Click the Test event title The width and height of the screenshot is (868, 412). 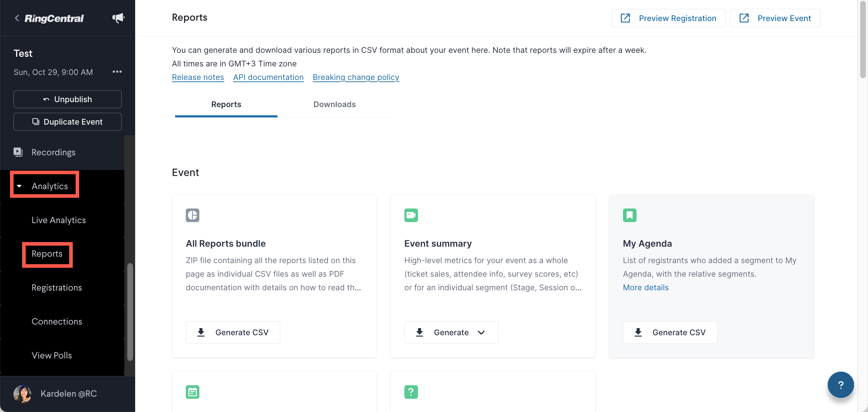point(23,54)
